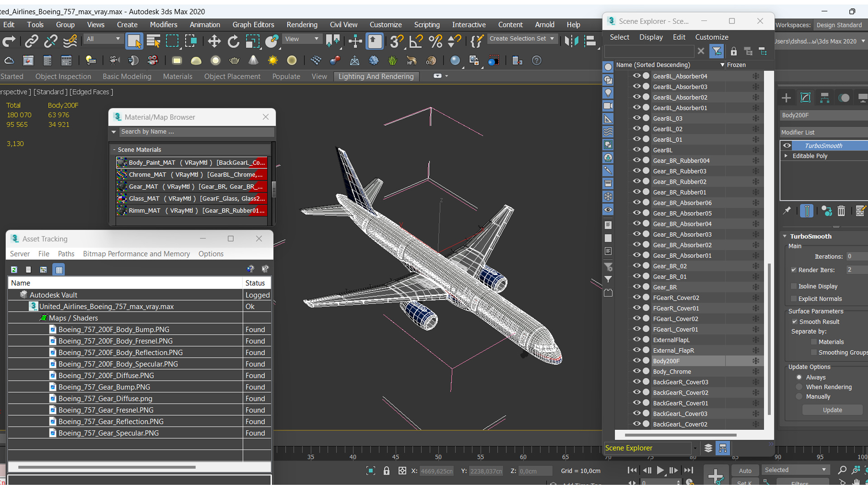Click Search by Name field in Material Browser
Screen dimensions: 868x488
[x=197, y=132]
